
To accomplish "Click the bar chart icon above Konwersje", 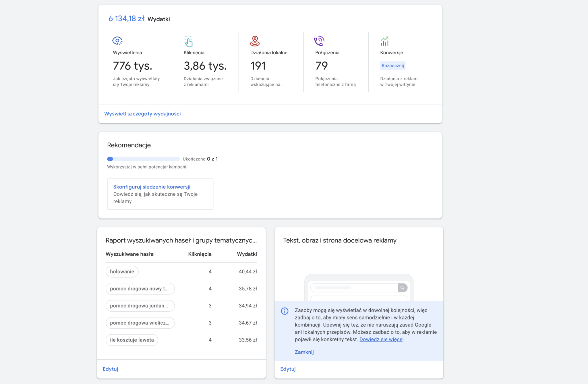I will pos(384,41).
